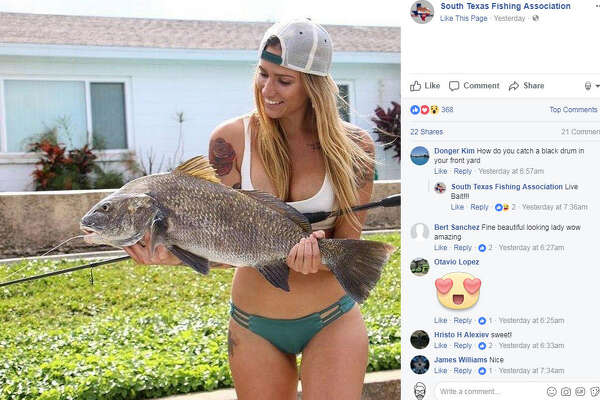Click the Like thumbs-up icon under the post
The height and width of the screenshot is (400, 600).
tap(415, 86)
